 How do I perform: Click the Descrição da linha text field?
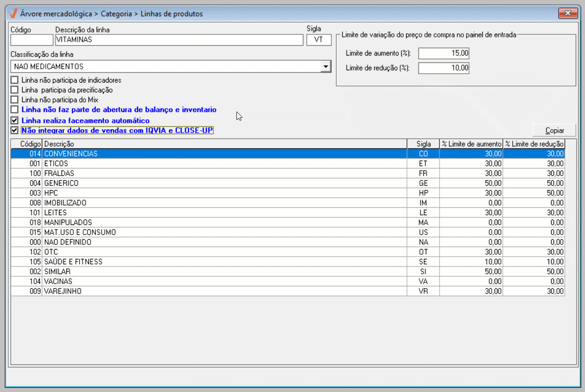point(179,40)
